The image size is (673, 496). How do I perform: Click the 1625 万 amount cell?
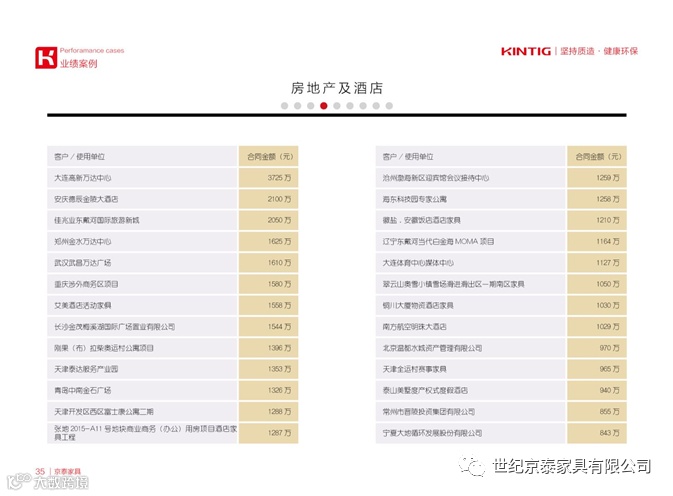point(268,242)
